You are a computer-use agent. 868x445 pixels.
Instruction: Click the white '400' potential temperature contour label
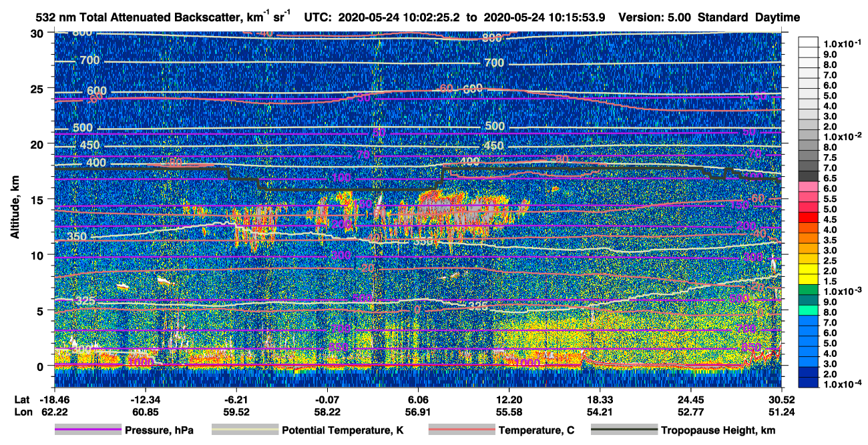point(96,162)
